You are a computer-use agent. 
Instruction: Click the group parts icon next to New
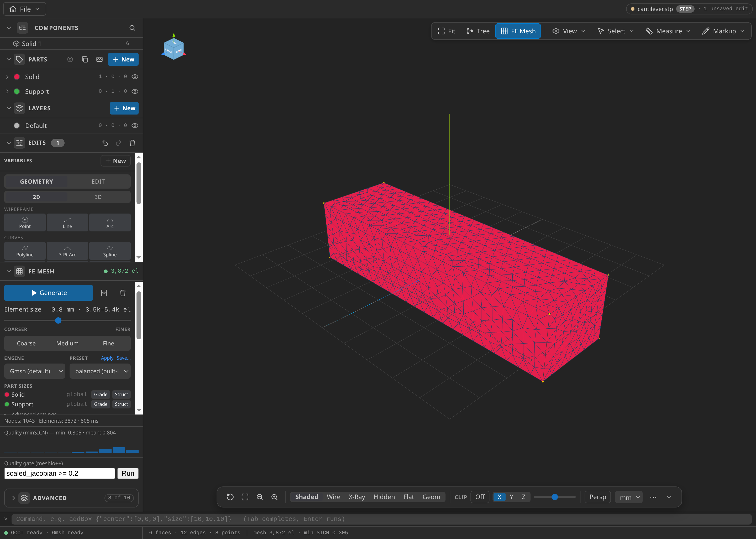tap(99, 59)
